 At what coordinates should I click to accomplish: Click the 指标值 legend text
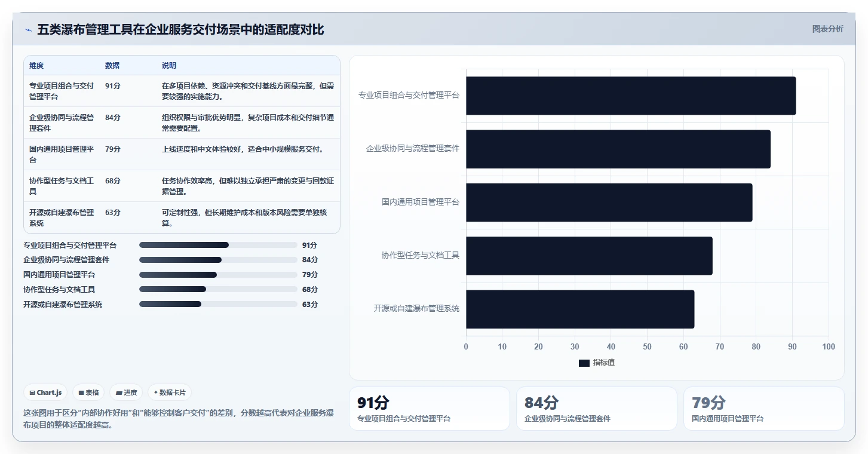tap(604, 363)
